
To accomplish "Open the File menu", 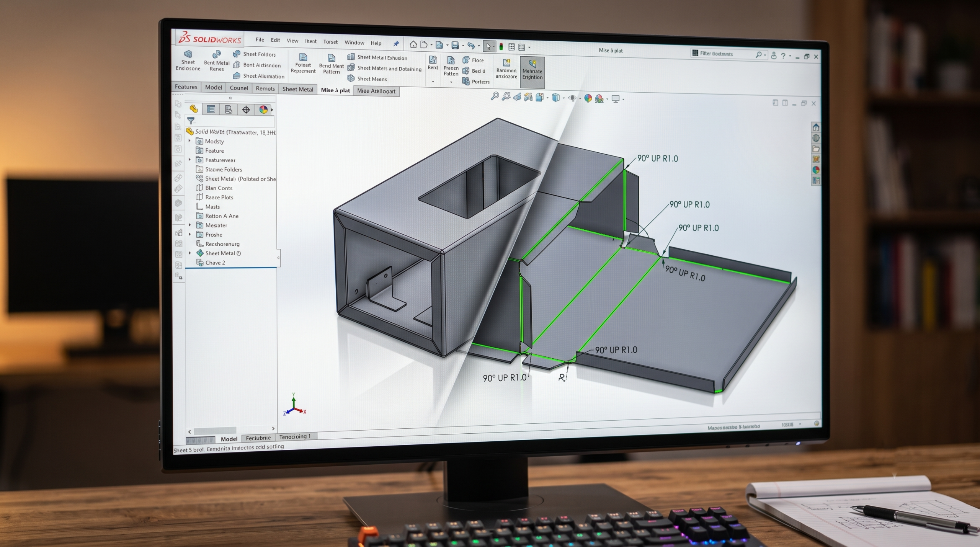I will tap(260, 39).
